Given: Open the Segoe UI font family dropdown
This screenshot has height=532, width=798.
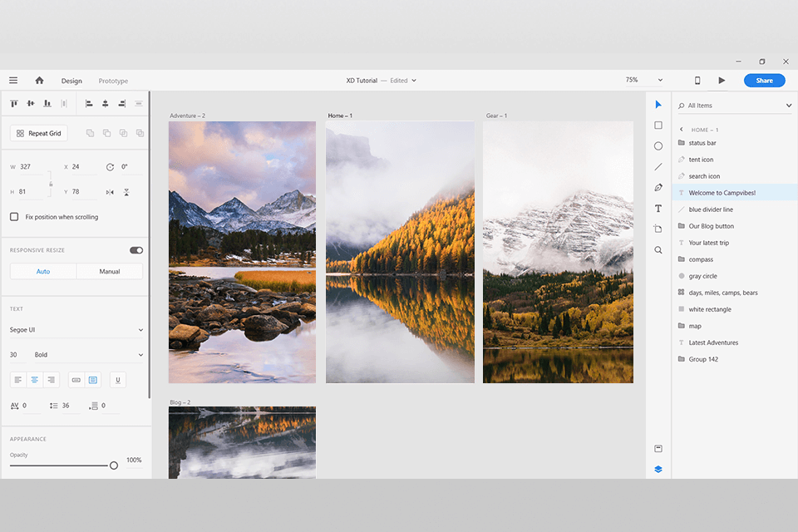Looking at the screenshot, I should tap(76, 330).
